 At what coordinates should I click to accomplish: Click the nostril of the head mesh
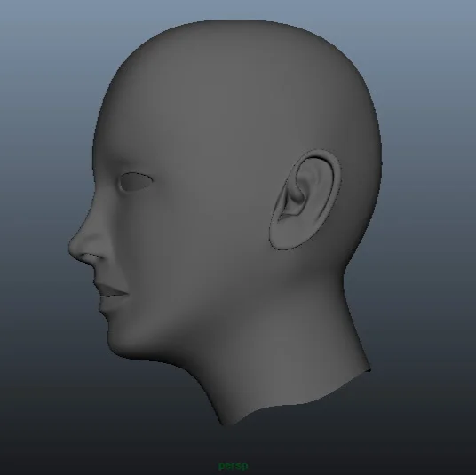pos(92,257)
